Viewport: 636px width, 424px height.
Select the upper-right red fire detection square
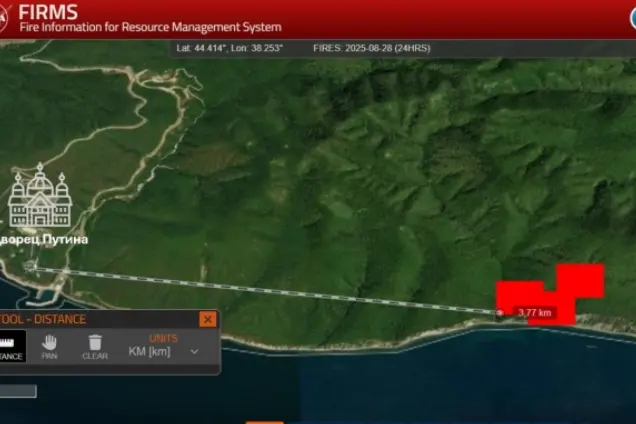pyautogui.click(x=581, y=280)
